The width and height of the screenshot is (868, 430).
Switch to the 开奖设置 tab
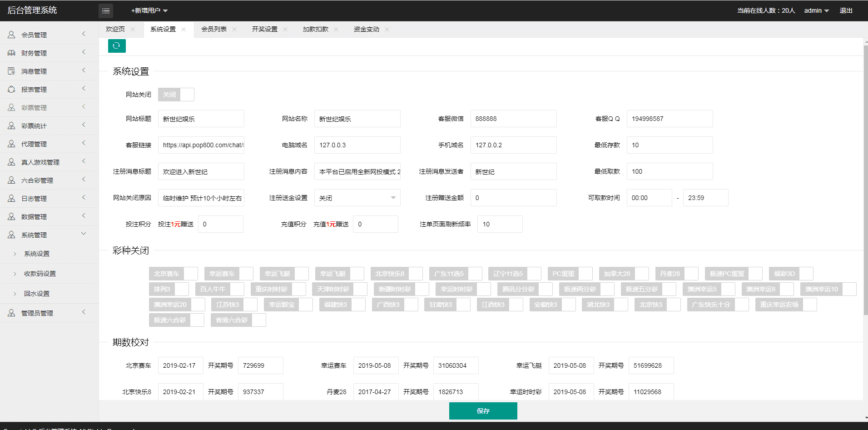[x=265, y=30]
